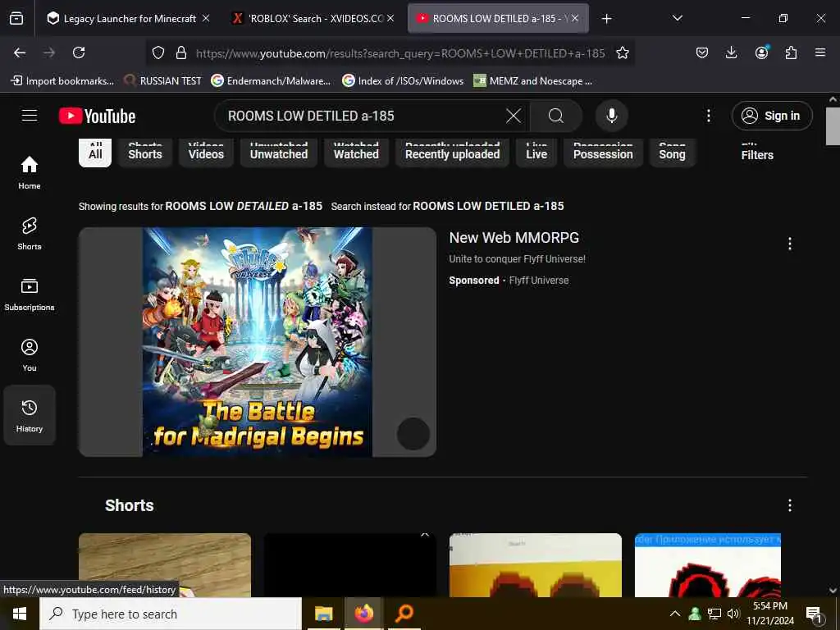Viewport: 840px width, 630px height.
Task: Open MEMZ and Noescape bookmark
Action: pyautogui.click(x=533, y=81)
